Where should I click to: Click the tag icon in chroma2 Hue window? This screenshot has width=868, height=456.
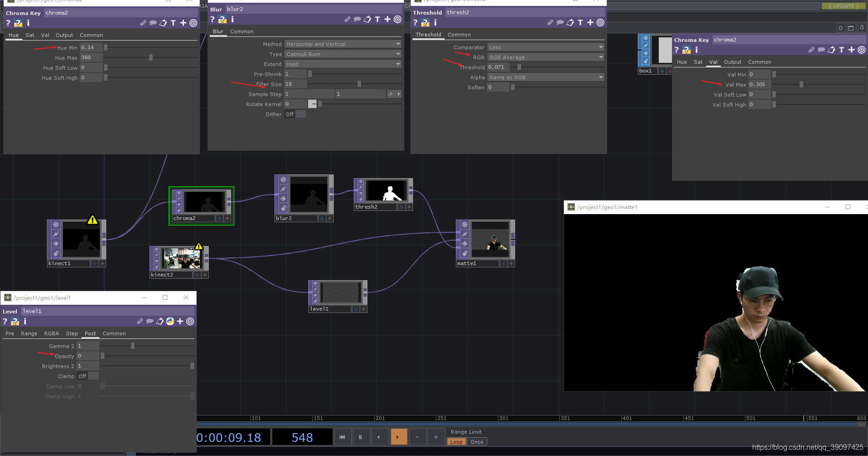coord(163,23)
